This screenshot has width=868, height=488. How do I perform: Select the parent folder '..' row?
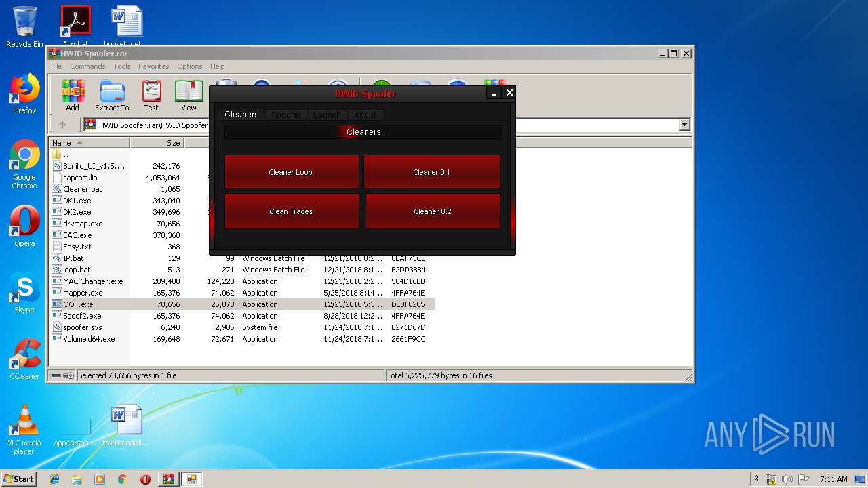click(x=66, y=155)
